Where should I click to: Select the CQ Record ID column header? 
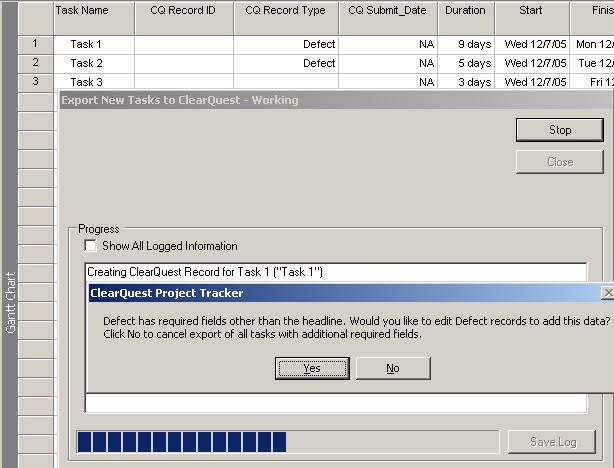tap(184, 18)
